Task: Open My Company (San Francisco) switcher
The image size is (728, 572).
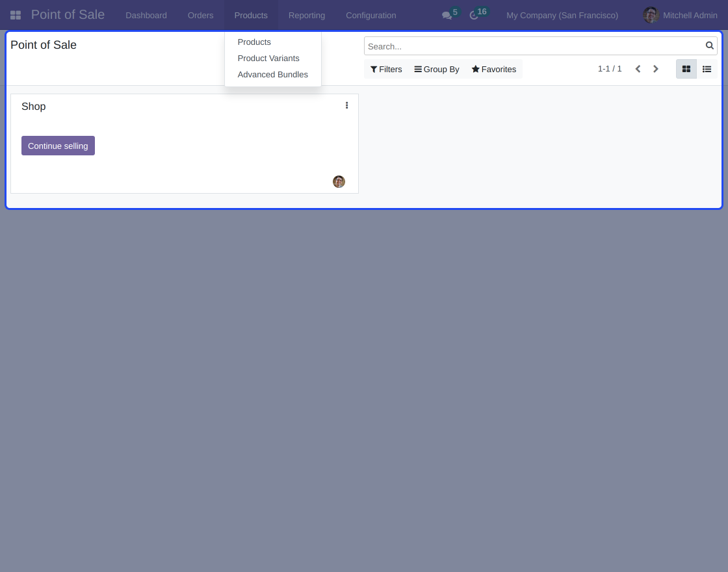Action: [x=562, y=16]
